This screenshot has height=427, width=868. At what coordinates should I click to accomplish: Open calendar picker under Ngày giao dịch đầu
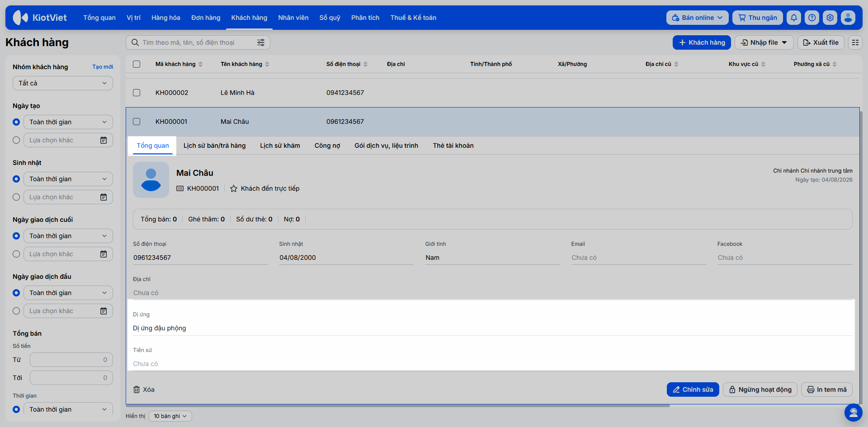104,311
